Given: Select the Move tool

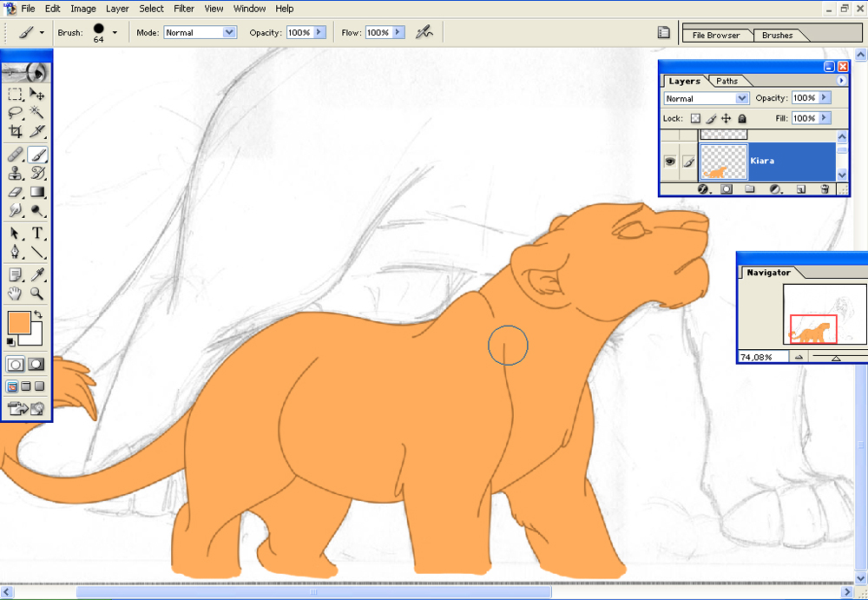Looking at the screenshot, I should coord(37,94).
